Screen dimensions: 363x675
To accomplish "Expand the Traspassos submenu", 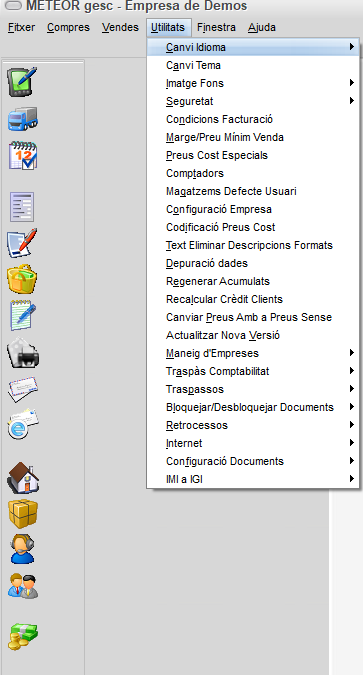I will (x=253, y=389).
